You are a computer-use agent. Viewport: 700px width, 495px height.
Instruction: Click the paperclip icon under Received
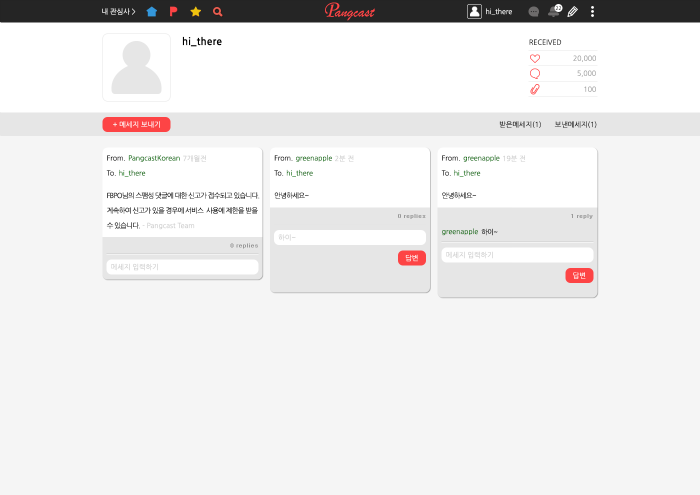coord(535,89)
